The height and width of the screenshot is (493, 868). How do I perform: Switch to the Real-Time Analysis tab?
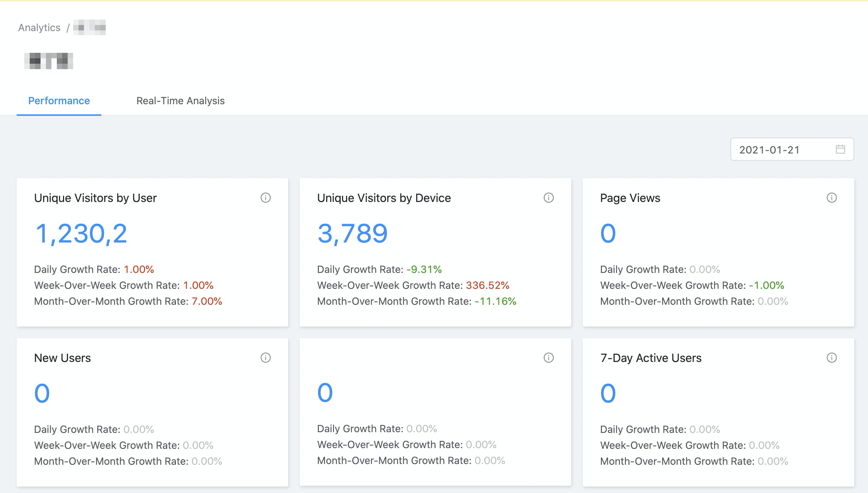point(180,101)
